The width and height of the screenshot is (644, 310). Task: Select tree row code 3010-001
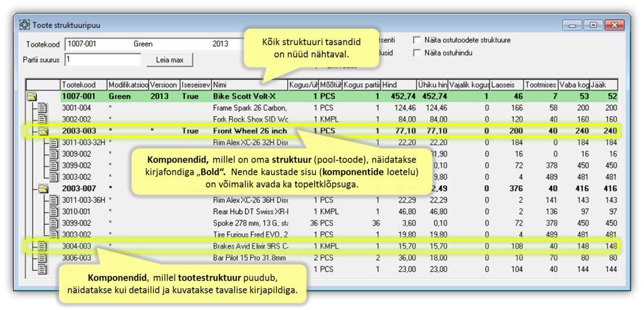point(76,212)
